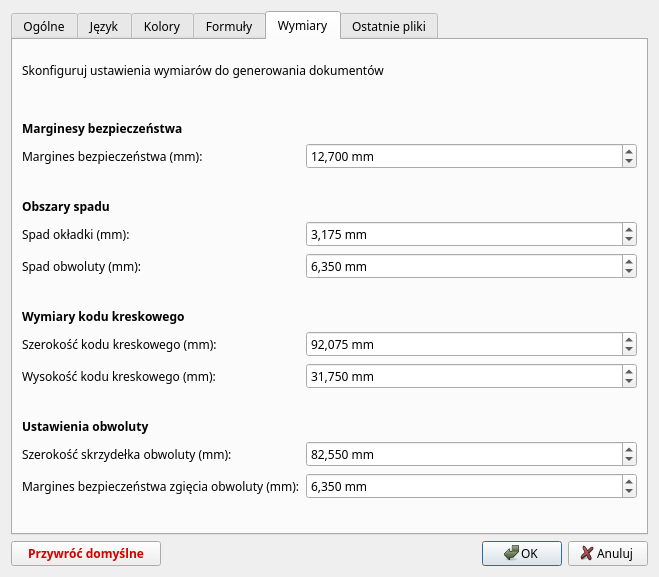Increase Szerokość skrzydełka obwoluty with up arrow
Image resolution: width=659 pixels, height=577 pixels.
628,449
